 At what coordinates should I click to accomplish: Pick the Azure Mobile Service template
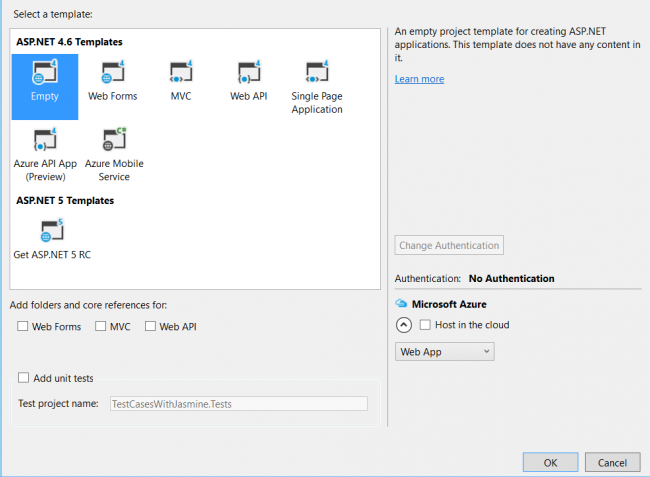pos(114,155)
